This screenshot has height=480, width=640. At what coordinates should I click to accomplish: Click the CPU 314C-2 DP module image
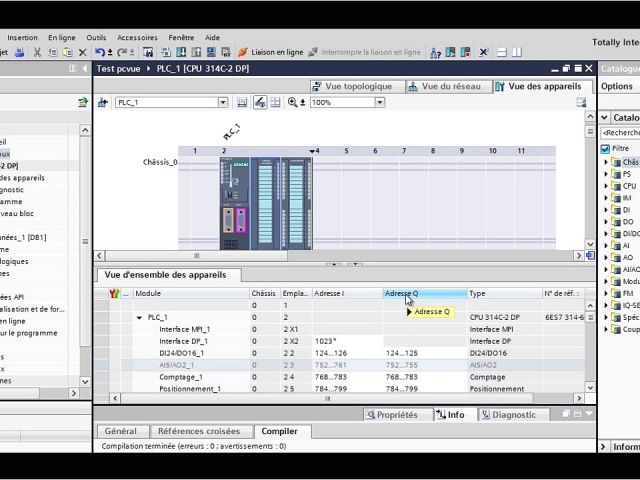tap(235, 203)
